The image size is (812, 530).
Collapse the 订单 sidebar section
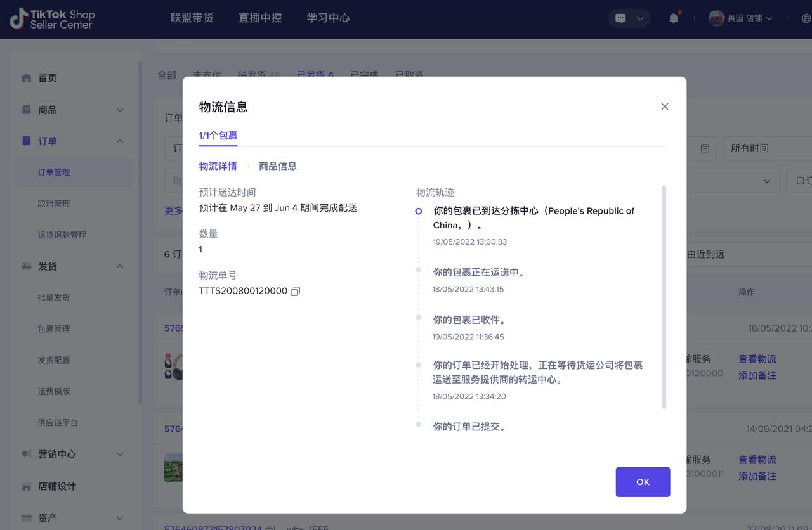119,141
